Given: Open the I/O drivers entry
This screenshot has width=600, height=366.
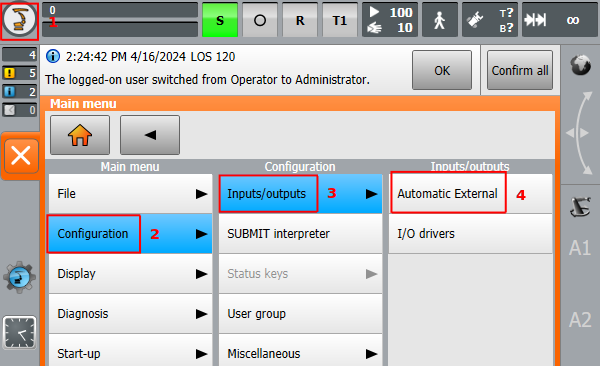Looking at the screenshot, I should tap(471, 234).
